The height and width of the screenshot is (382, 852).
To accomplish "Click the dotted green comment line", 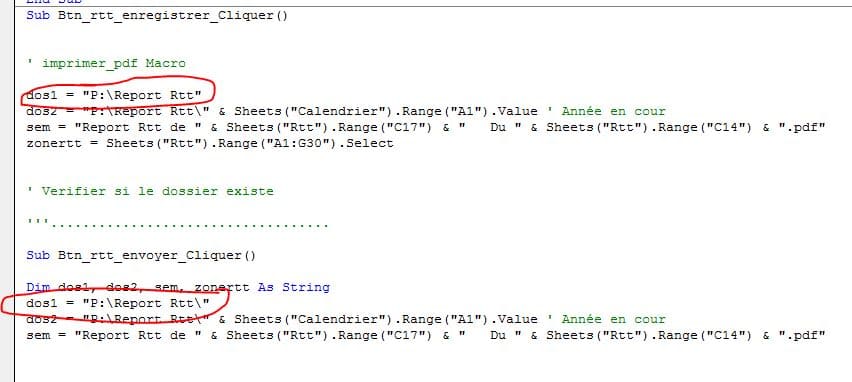I will click(177, 223).
